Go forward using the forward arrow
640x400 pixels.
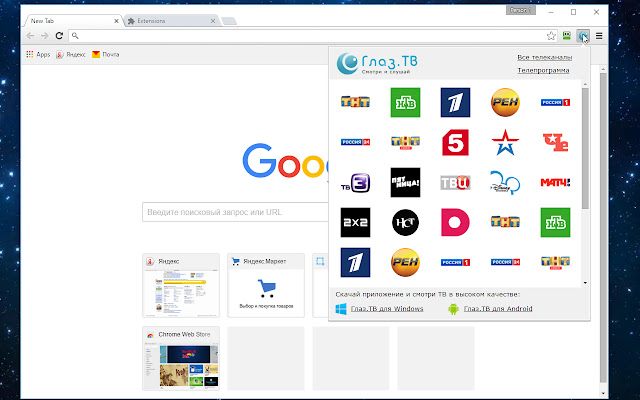[44, 36]
